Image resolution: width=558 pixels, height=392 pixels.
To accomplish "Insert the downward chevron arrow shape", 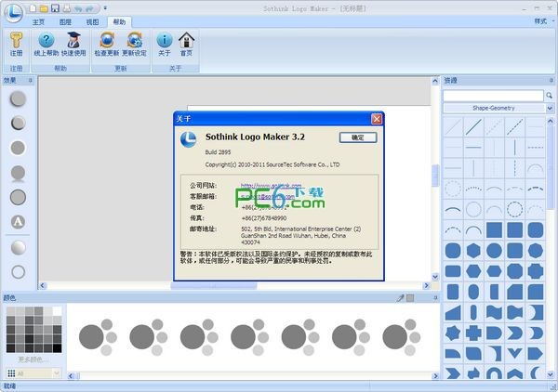I will pyautogui.click(x=515, y=353).
